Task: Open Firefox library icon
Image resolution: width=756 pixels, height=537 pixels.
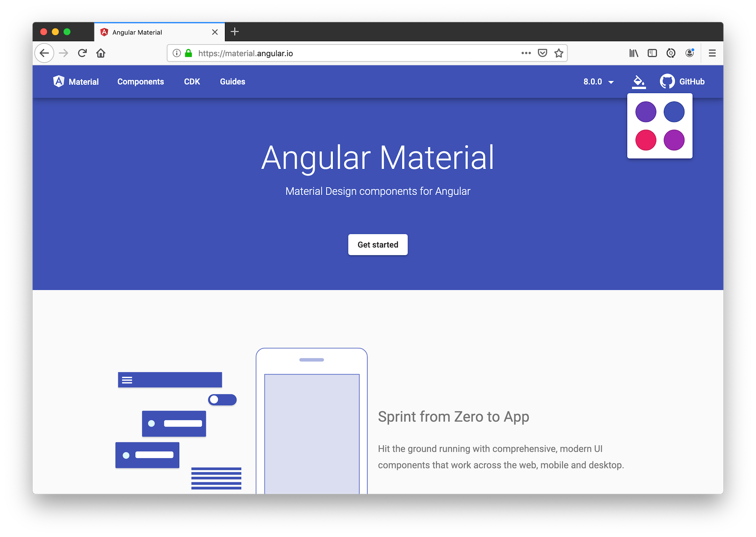Action: tap(634, 53)
